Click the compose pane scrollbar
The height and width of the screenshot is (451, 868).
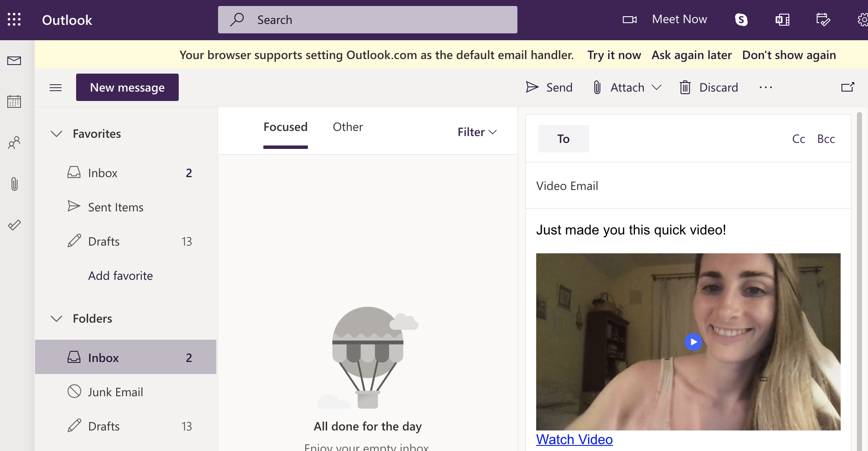(x=859, y=281)
